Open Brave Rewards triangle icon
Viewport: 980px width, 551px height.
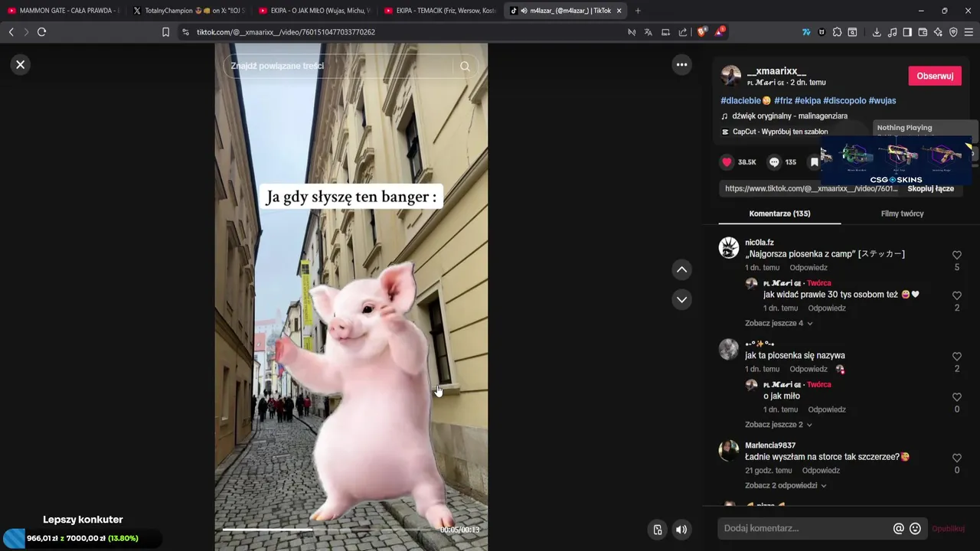[x=720, y=32]
